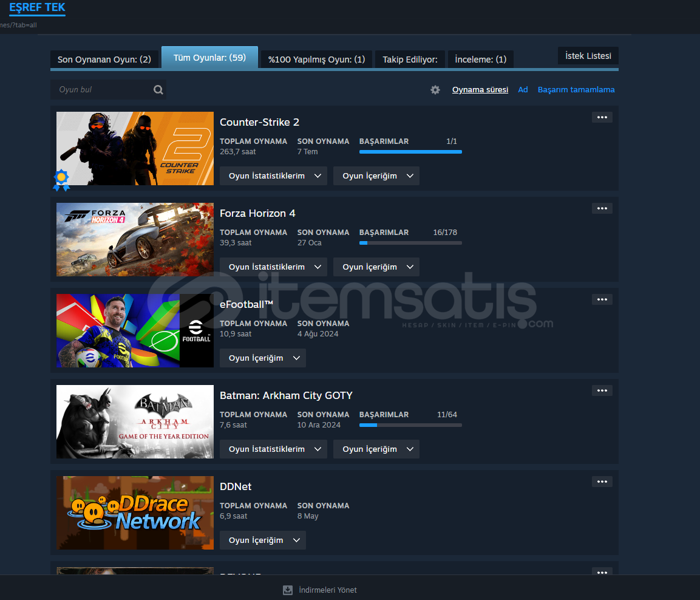
Task: Expand Forza Horizon 4 Oyun İstatistiklerim dropdown
Action: pos(273,267)
